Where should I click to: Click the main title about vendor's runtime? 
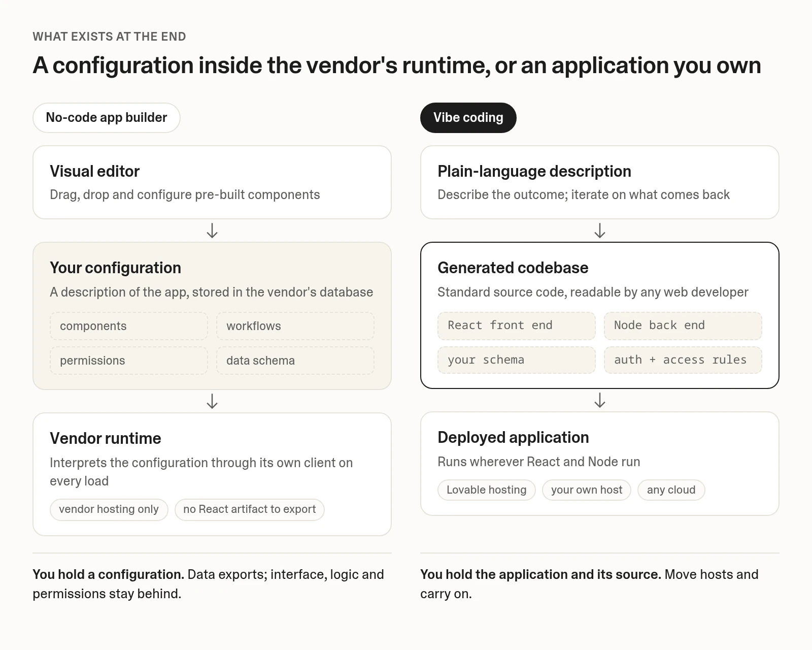pyautogui.click(x=397, y=66)
